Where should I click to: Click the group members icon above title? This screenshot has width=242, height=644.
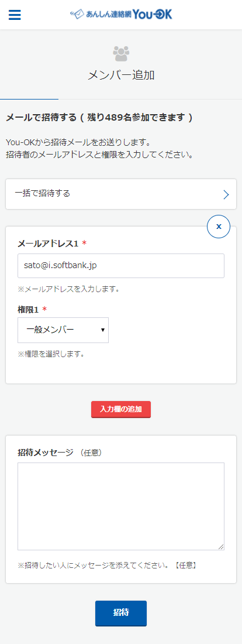point(121,53)
